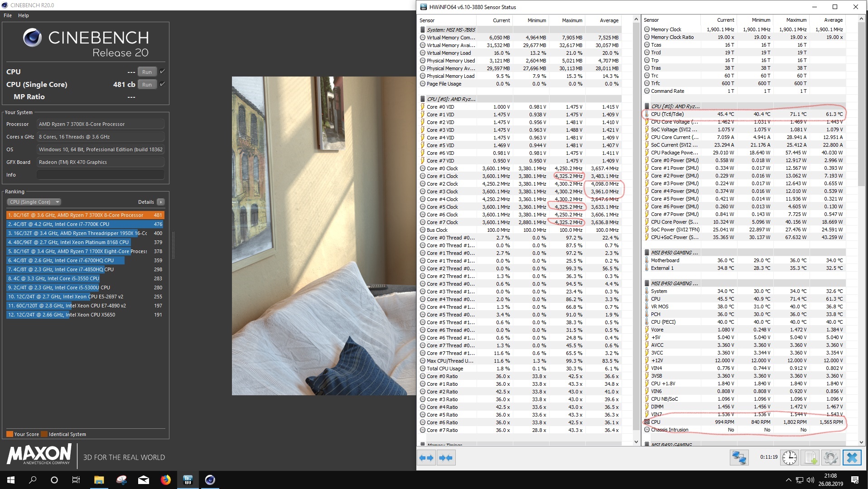Image resolution: width=868 pixels, height=489 pixels.
Task: Select the CPU (Tctl/Tdie) sensor row
Action: click(744, 114)
